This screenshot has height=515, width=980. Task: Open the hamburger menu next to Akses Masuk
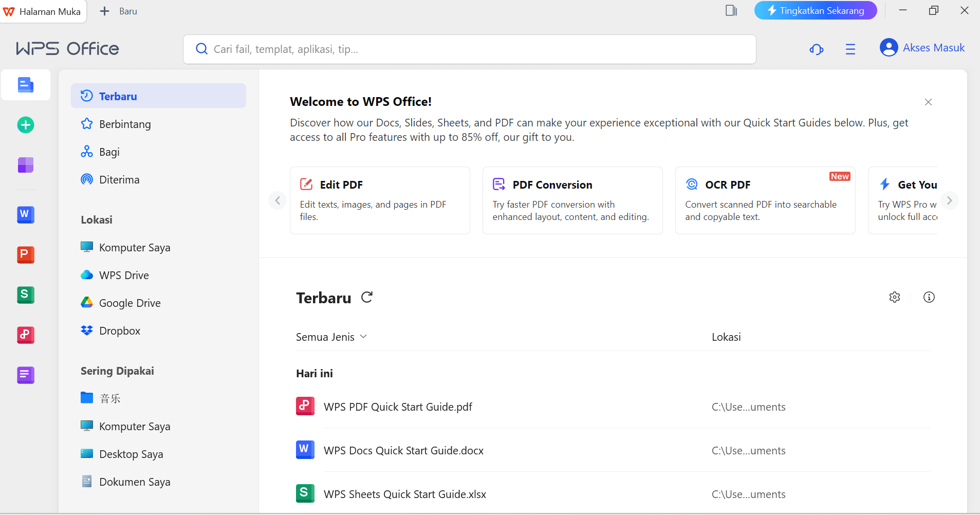point(850,49)
